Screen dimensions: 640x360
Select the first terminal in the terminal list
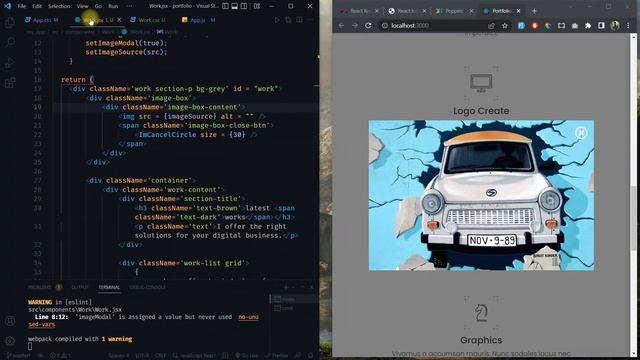coord(293,299)
